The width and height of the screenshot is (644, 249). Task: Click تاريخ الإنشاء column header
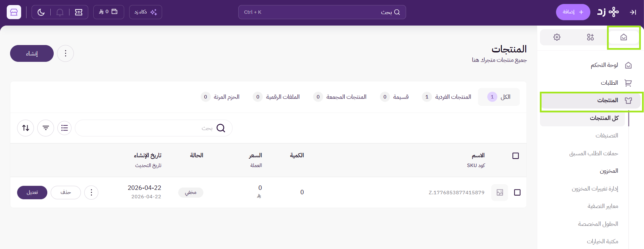pyautogui.click(x=148, y=155)
